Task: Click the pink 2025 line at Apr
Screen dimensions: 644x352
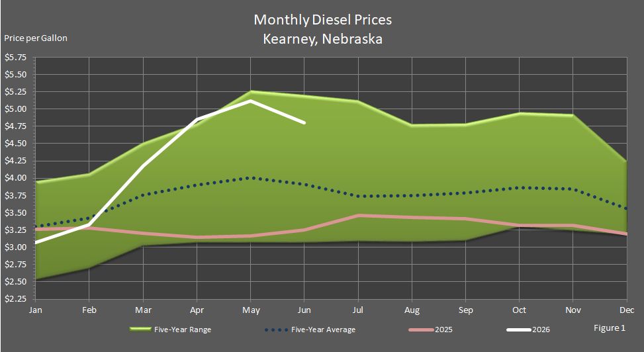Action: 197,237
